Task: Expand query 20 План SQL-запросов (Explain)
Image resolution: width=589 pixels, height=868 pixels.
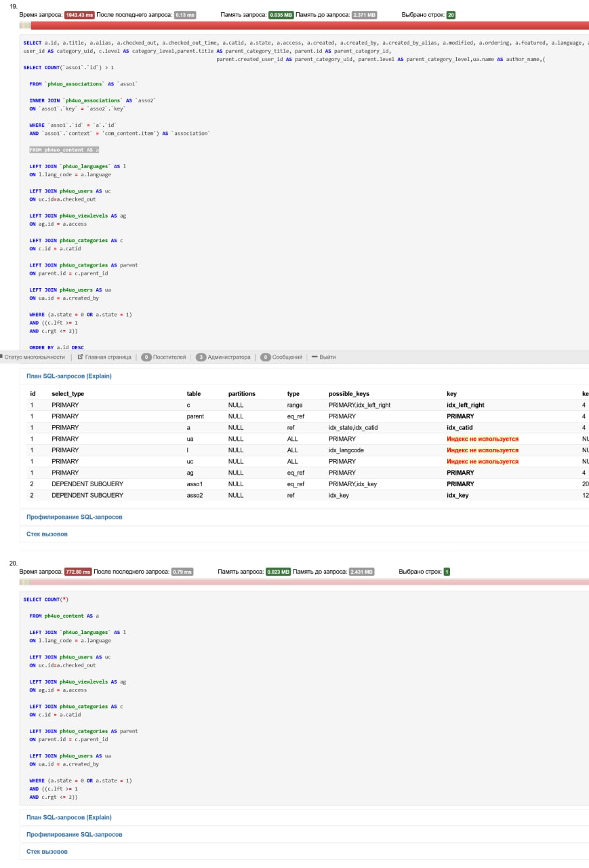Action: pos(69,817)
